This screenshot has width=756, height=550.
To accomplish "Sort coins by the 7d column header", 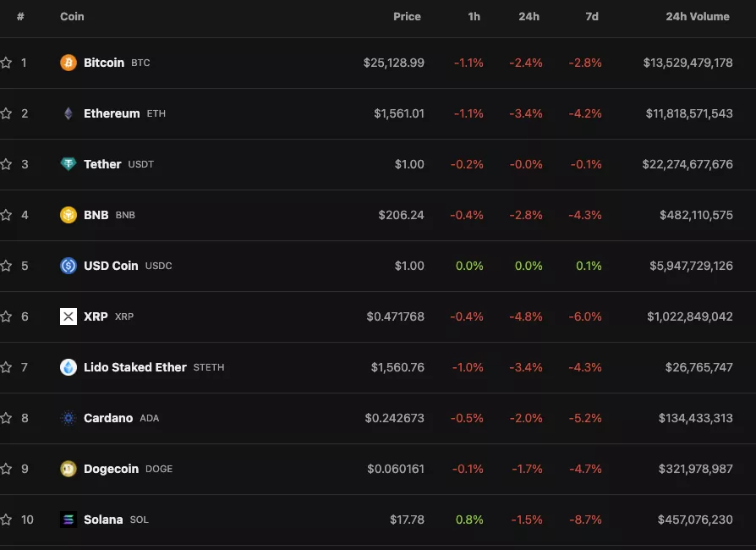I will pos(592,17).
